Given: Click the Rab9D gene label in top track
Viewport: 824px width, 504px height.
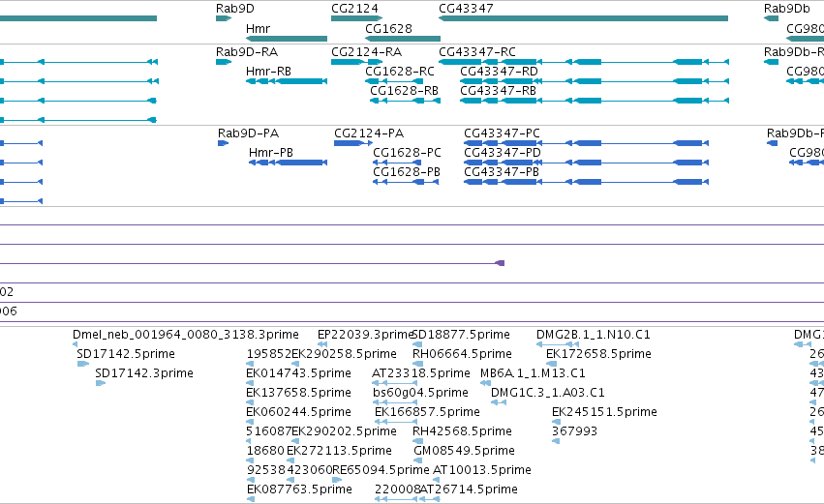Looking at the screenshot, I should click(x=235, y=9).
